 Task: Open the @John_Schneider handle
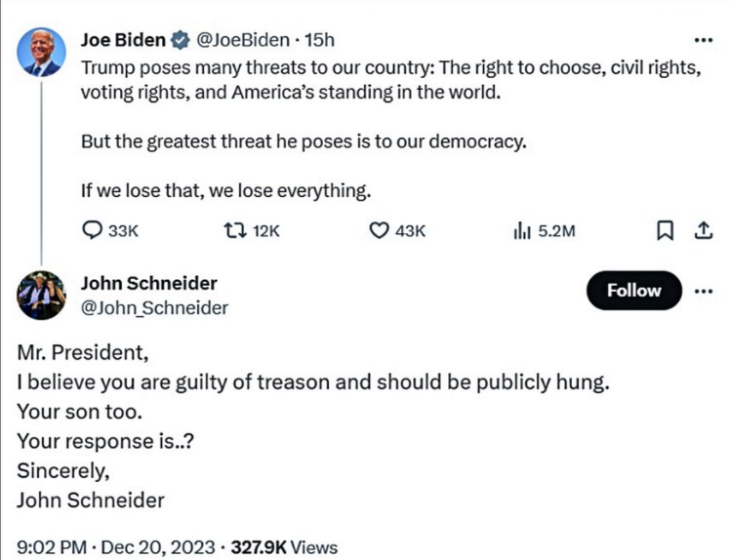pos(154,308)
